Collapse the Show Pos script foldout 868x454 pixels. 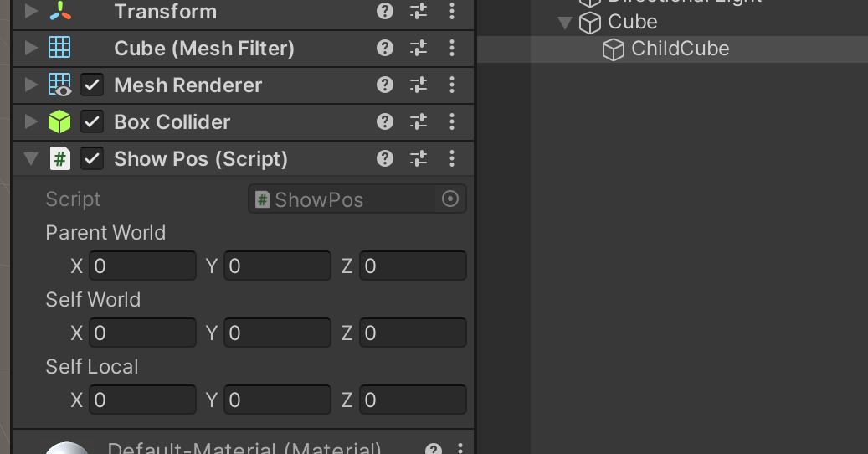32,158
